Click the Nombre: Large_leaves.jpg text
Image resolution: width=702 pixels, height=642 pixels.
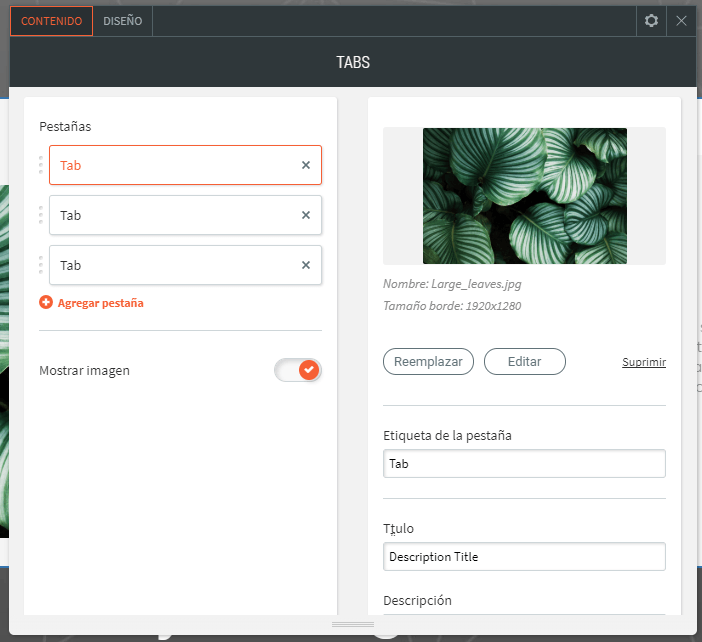click(452, 284)
